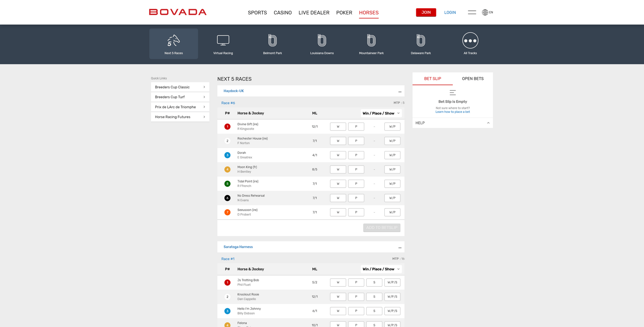Select Belmont Park track icon
The height and width of the screenshot is (327, 644).
pyautogui.click(x=272, y=40)
